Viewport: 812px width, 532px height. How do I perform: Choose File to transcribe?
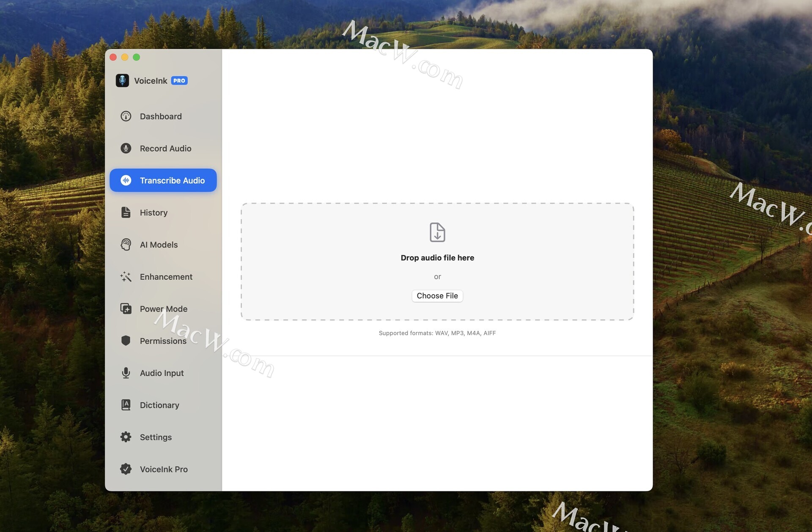437,296
